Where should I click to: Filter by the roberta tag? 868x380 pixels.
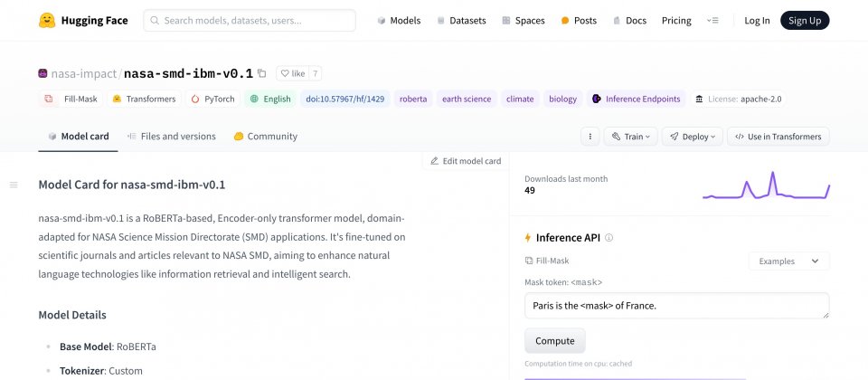(413, 99)
